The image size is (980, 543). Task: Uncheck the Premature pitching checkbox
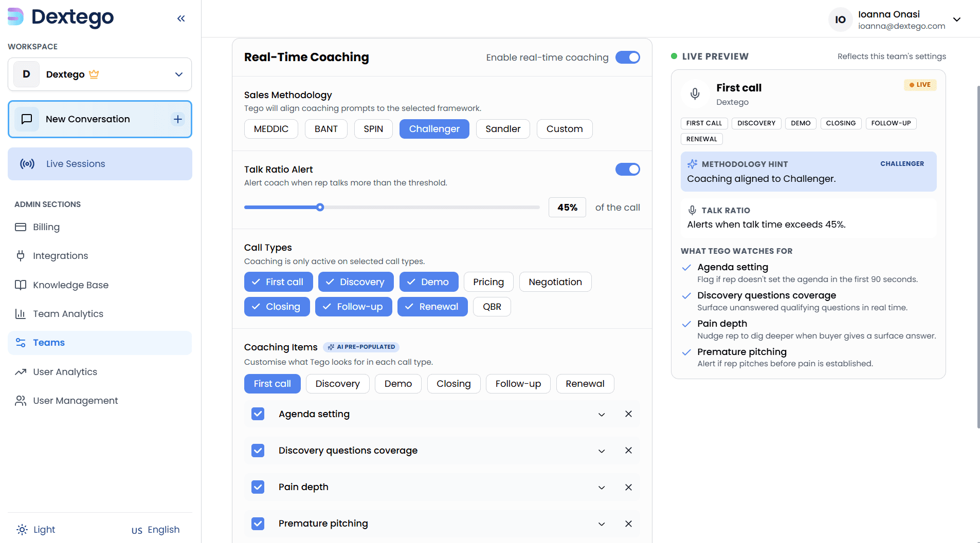point(258,523)
